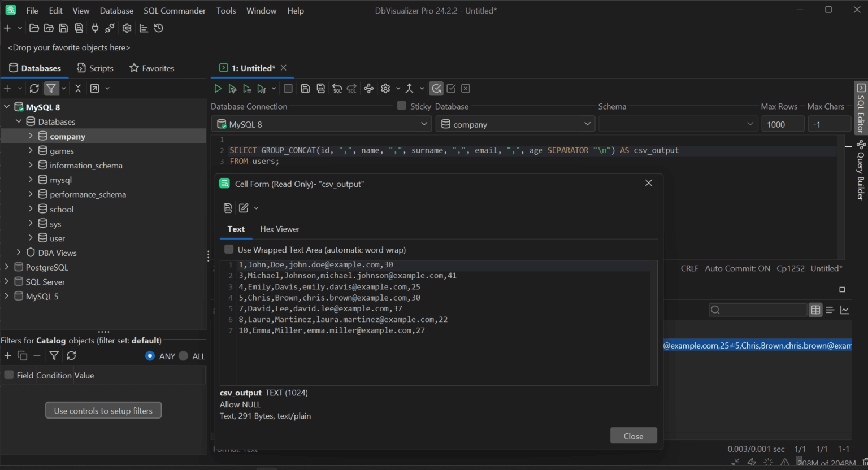Screen dimensions: 868x470
Task: Close the Cell Form dialog via Close button
Action: (x=633, y=436)
